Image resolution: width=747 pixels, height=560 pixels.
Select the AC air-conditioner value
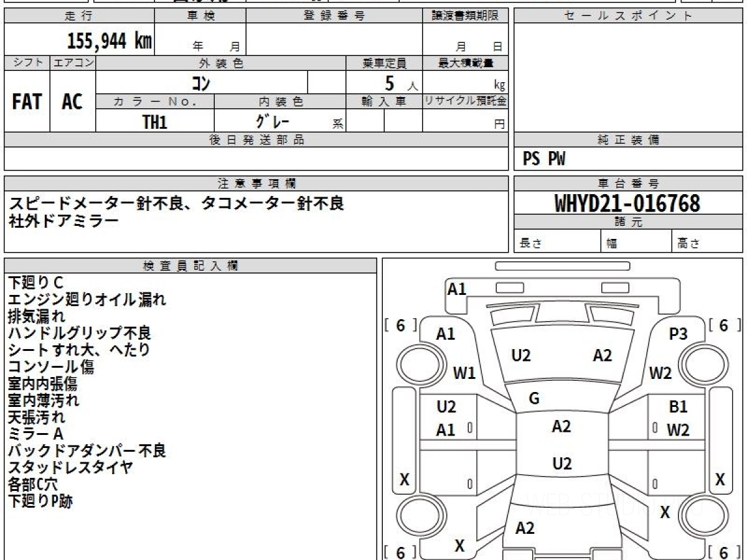72,102
